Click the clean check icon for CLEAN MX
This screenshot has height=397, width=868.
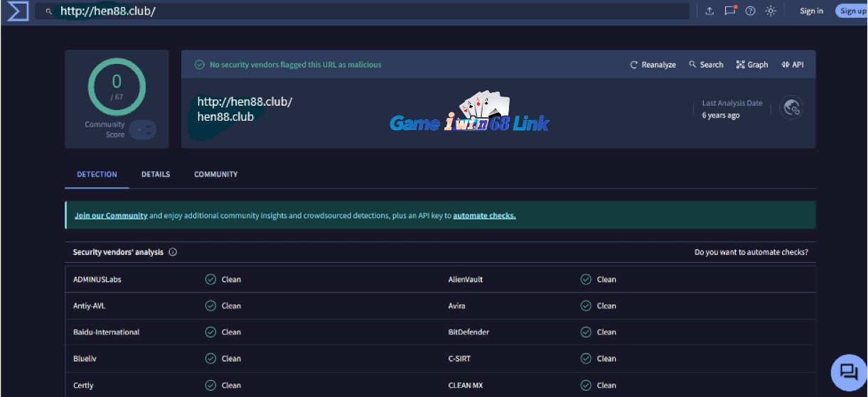tap(586, 386)
